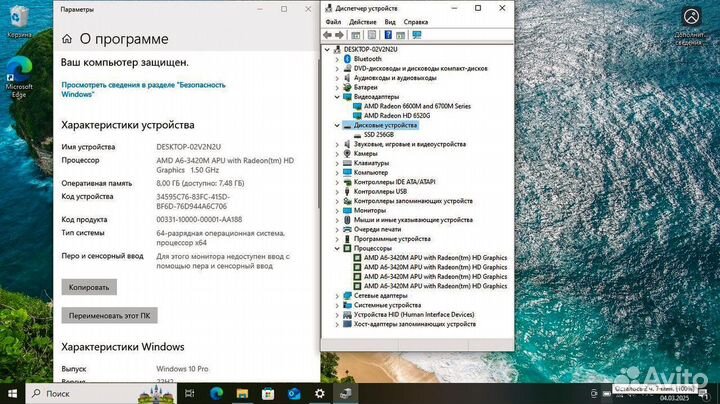Select Компьютер tree item
Image resolution: width=720 pixels, height=404 pixels.
coord(371,173)
